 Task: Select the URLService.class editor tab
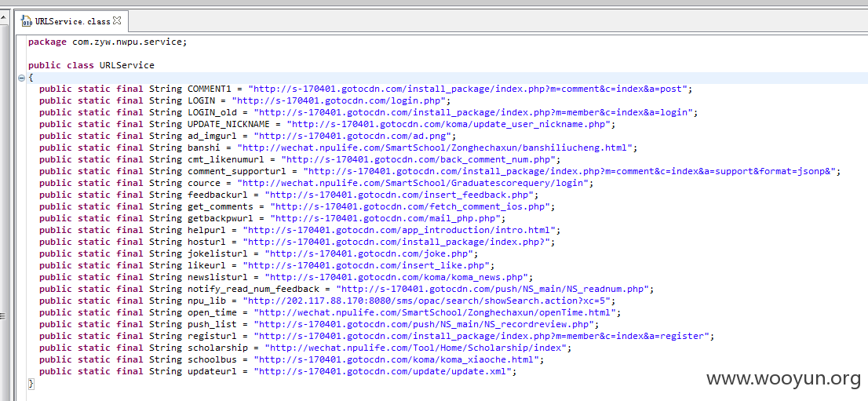(x=71, y=21)
